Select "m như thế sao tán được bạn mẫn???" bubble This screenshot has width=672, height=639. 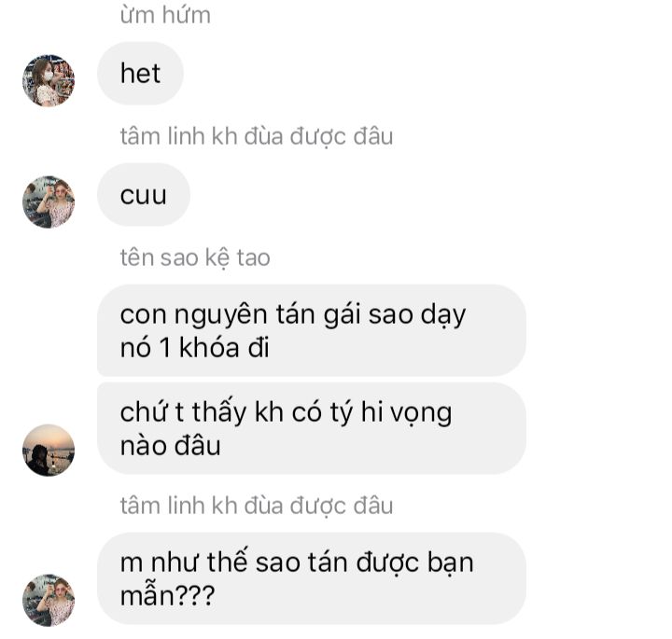tap(312, 578)
